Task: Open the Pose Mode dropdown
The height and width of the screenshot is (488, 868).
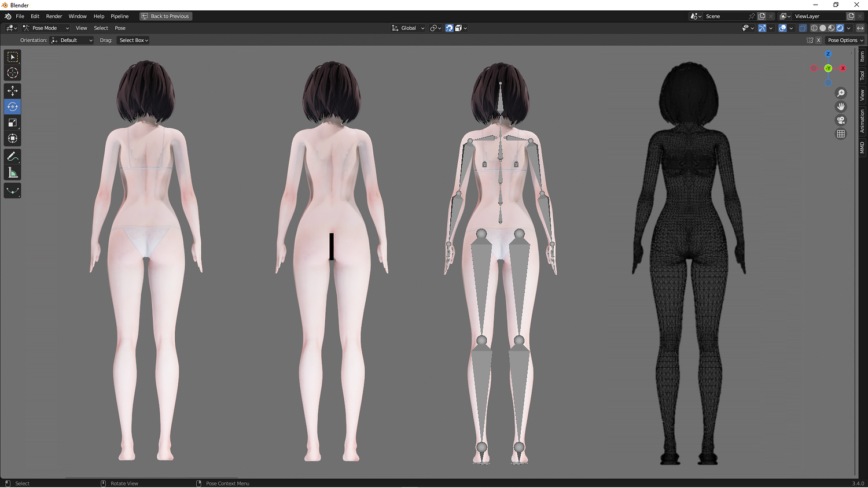Action: pyautogui.click(x=46, y=28)
